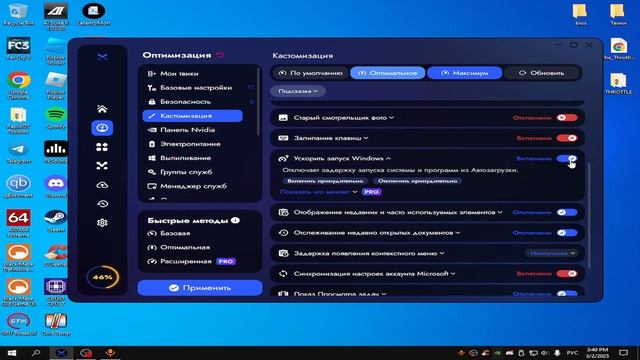Toggle Ускорить запуск Windows switch
Viewport: 640px width, 360px height.
(x=567, y=158)
